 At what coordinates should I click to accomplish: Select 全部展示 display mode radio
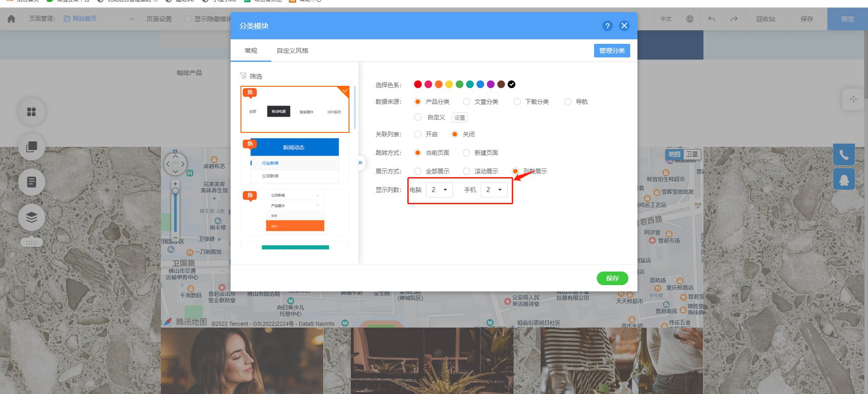click(x=418, y=171)
